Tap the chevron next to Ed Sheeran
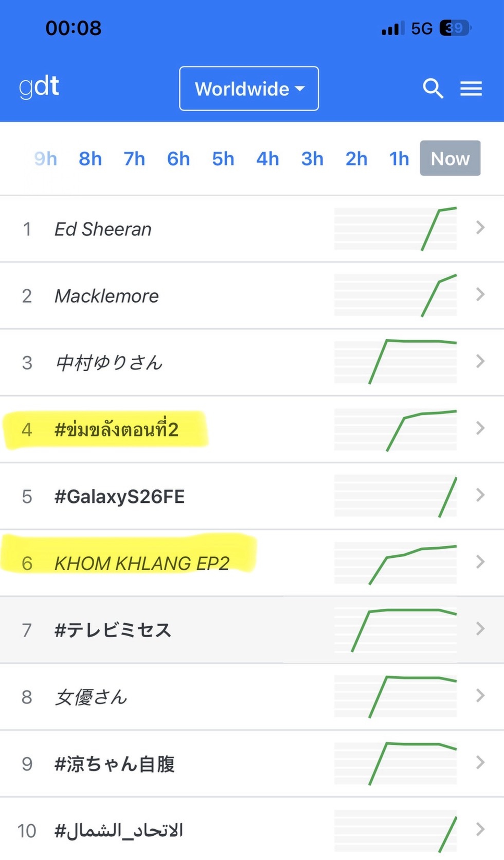This screenshot has width=504, height=860. pos(480,227)
